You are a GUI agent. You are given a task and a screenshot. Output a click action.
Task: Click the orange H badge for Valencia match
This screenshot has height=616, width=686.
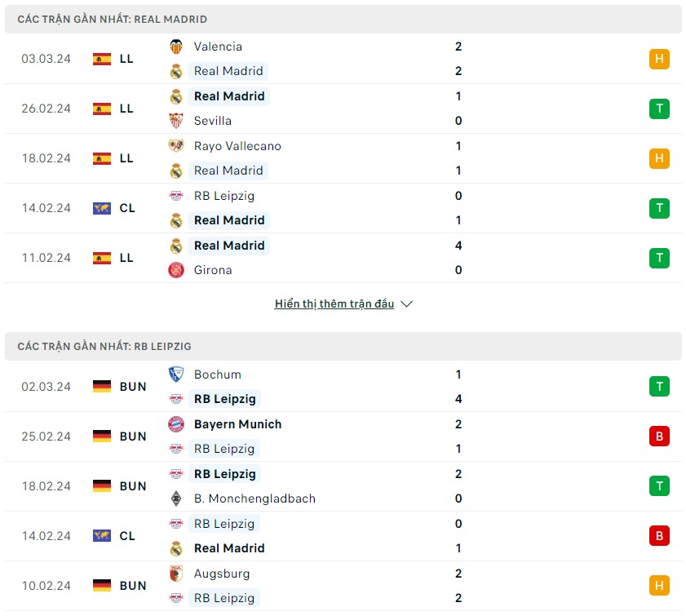click(659, 59)
